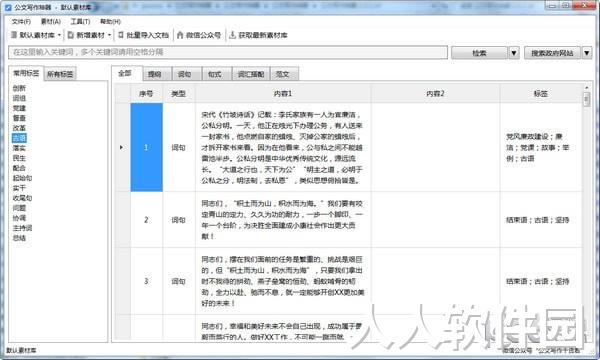Click the 批量导入文档 icon
This screenshot has width=600, height=360.
pyautogui.click(x=121, y=35)
